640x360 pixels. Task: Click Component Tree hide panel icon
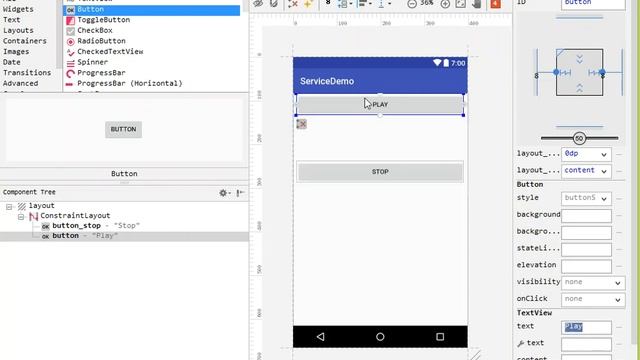pos(240,193)
